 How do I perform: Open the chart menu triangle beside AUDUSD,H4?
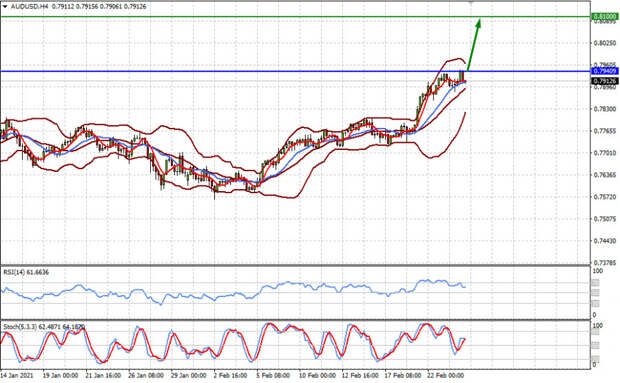5,6
